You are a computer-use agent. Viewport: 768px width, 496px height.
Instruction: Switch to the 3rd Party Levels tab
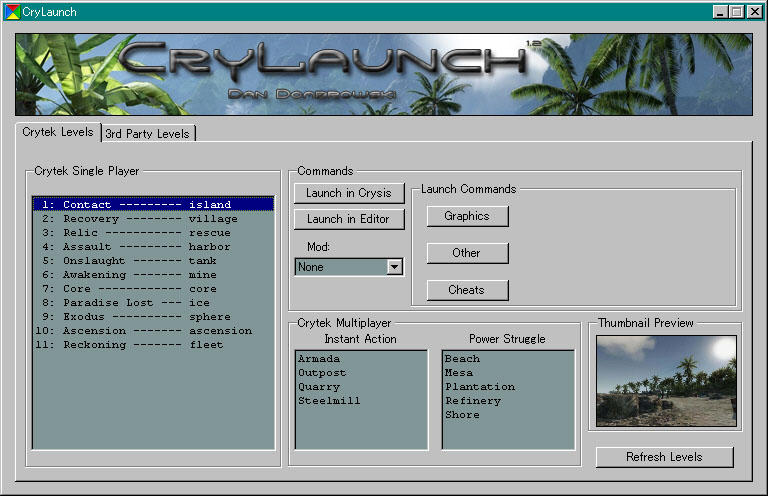[x=148, y=133]
